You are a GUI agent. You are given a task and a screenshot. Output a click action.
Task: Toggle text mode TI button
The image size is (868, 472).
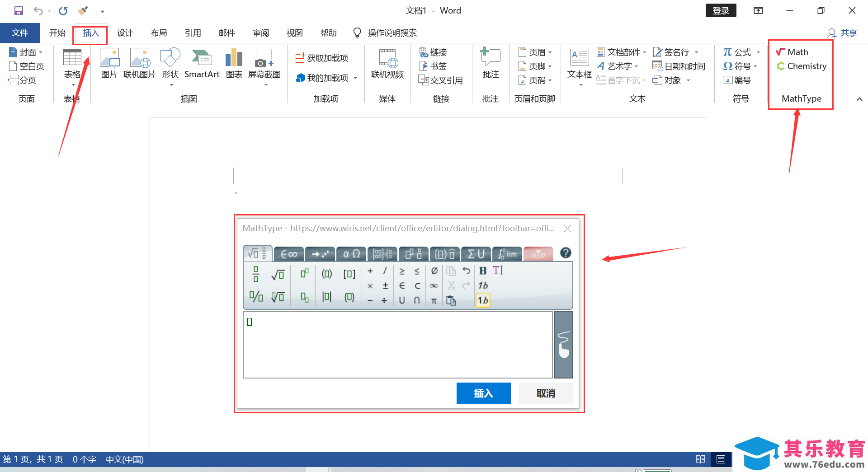click(x=498, y=270)
